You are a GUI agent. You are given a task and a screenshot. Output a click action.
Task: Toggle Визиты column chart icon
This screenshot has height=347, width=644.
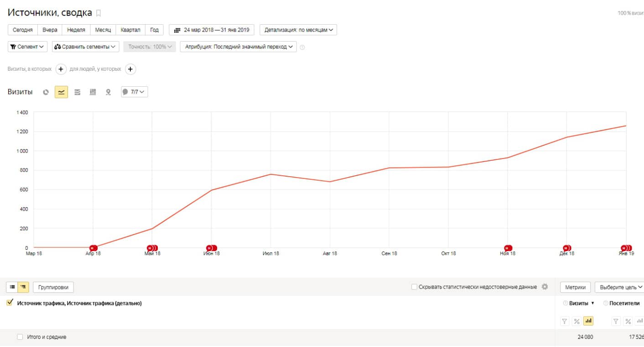coord(588,321)
